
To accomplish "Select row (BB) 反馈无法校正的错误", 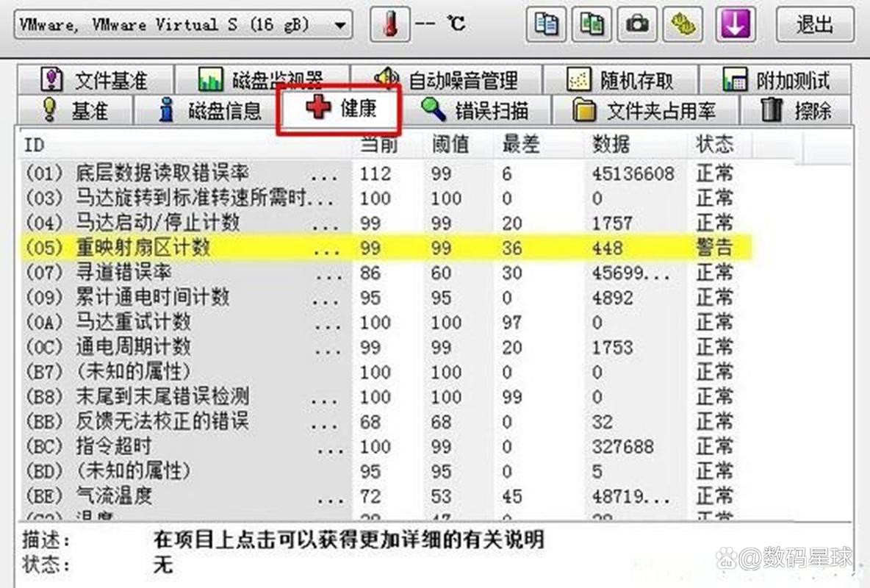I will (x=385, y=421).
